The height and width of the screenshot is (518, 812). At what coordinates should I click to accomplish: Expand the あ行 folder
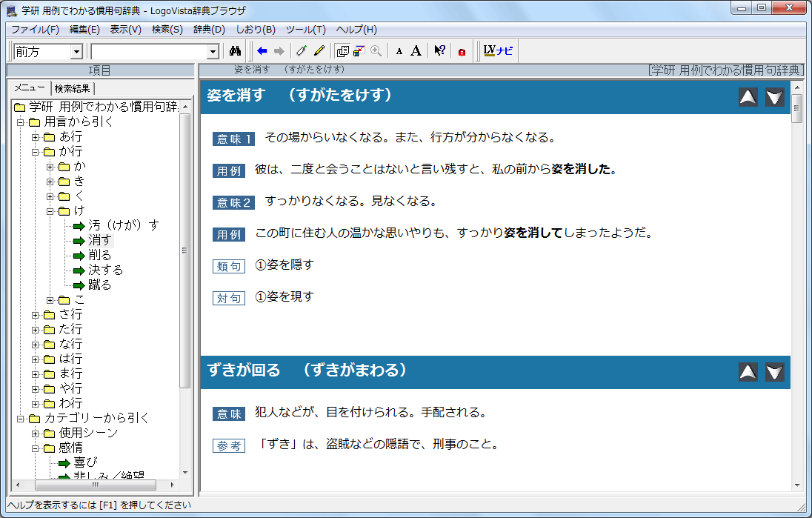(36, 137)
